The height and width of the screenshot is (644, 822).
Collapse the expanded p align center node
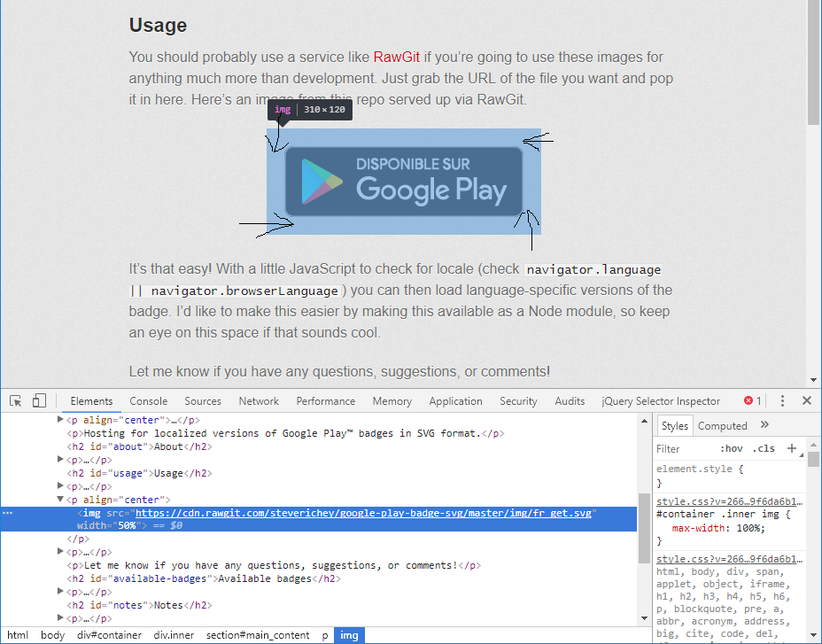coord(60,500)
